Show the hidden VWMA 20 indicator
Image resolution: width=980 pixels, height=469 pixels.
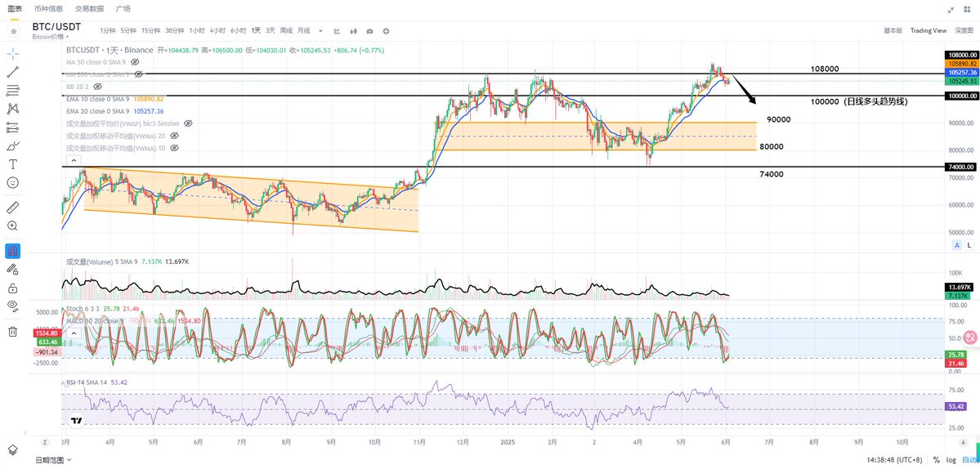[174, 136]
